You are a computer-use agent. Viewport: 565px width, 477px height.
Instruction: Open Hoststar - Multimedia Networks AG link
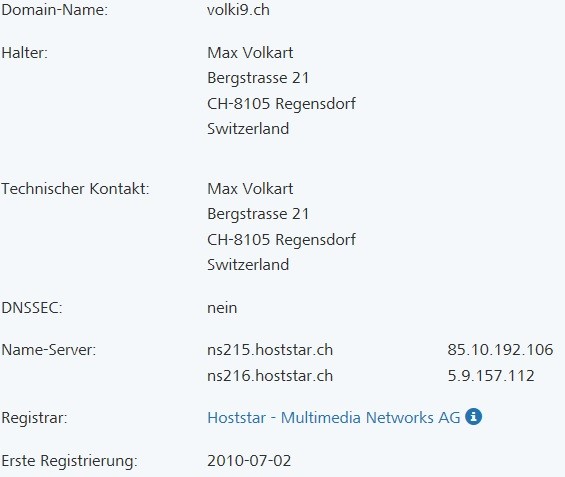[x=334, y=418]
